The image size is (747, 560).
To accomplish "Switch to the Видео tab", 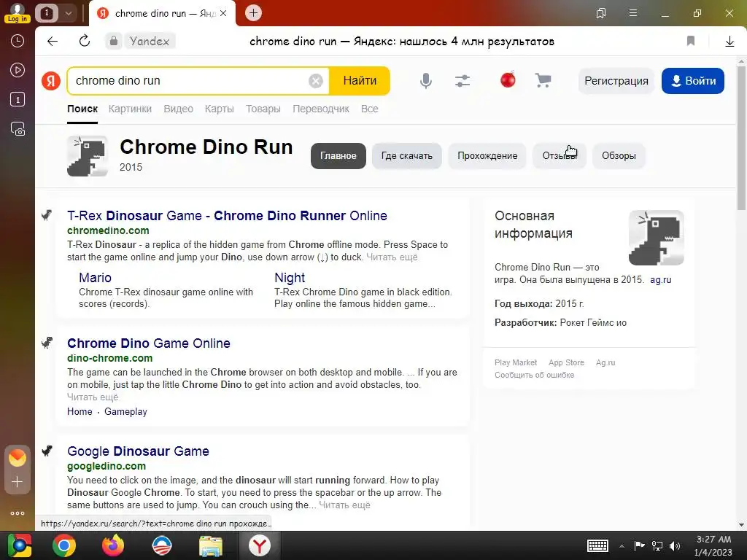I will (178, 109).
